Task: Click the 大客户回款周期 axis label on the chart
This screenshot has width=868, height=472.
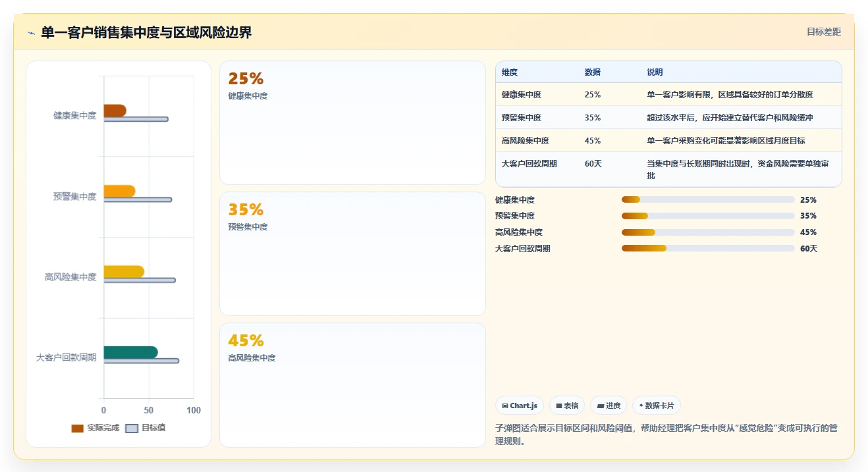Action: [x=67, y=357]
